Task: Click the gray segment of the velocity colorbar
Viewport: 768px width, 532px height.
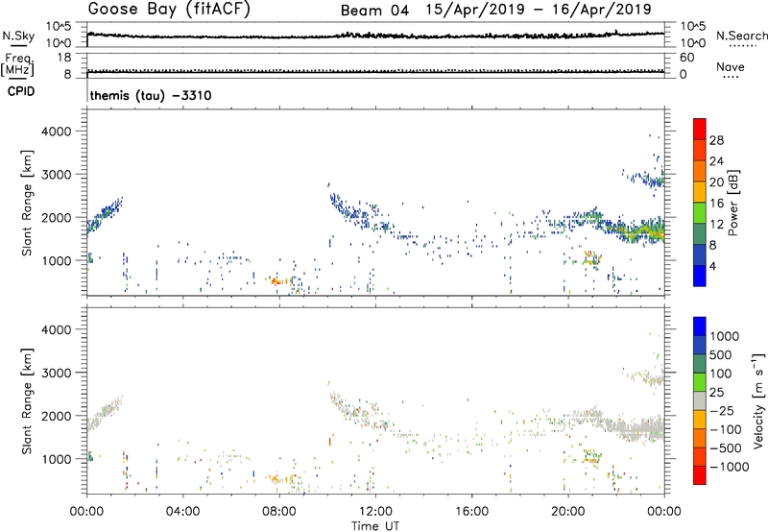Action: 700,400
